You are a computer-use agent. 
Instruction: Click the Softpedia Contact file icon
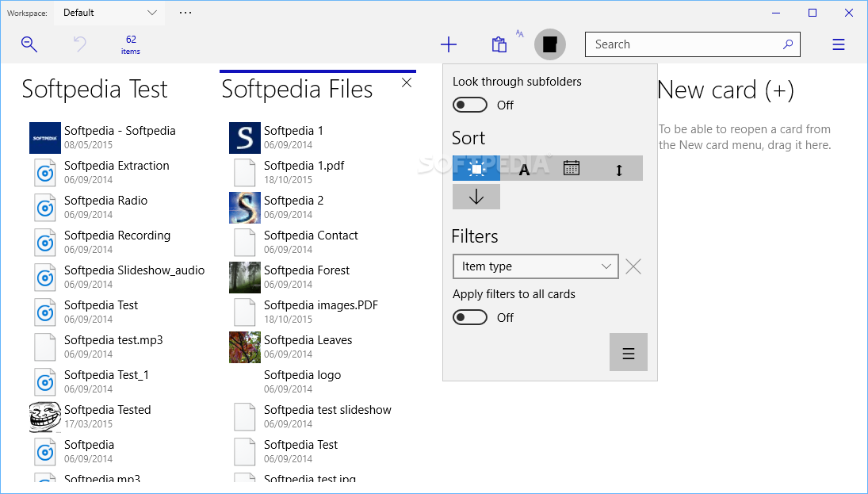point(245,242)
